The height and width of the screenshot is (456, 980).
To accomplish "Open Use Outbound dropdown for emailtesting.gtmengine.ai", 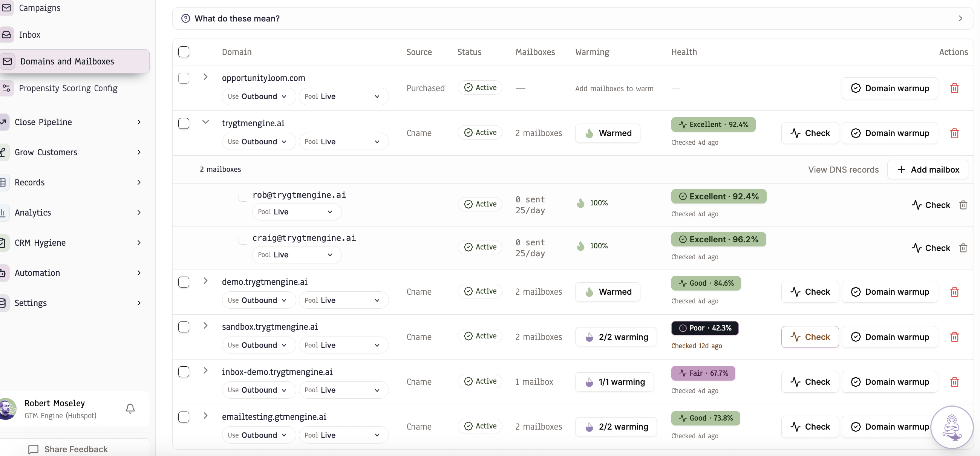I will pos(259,435).
